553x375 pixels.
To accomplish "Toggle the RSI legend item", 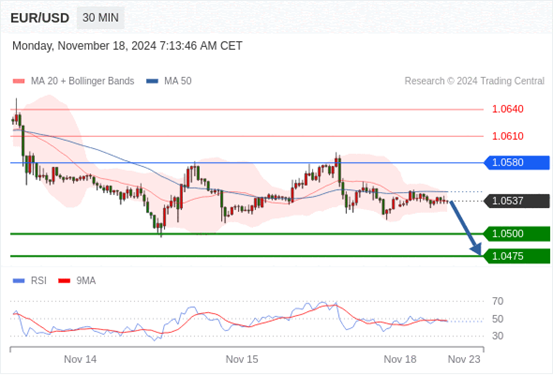I will pyautogui.click(x=30, y=281).
